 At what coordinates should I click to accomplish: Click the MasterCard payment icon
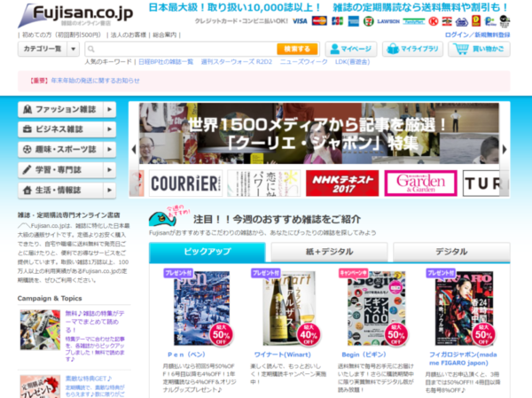(x=319, y=21)
